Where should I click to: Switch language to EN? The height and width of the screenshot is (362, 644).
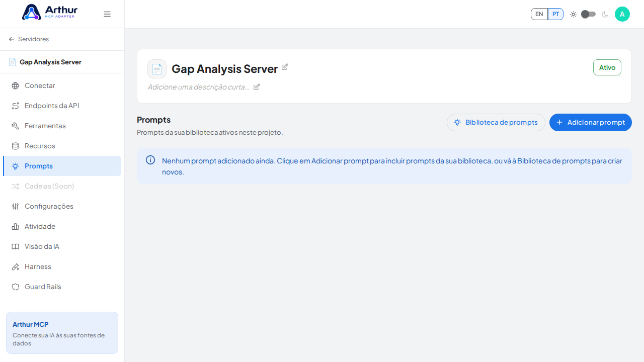click(539, 14)
